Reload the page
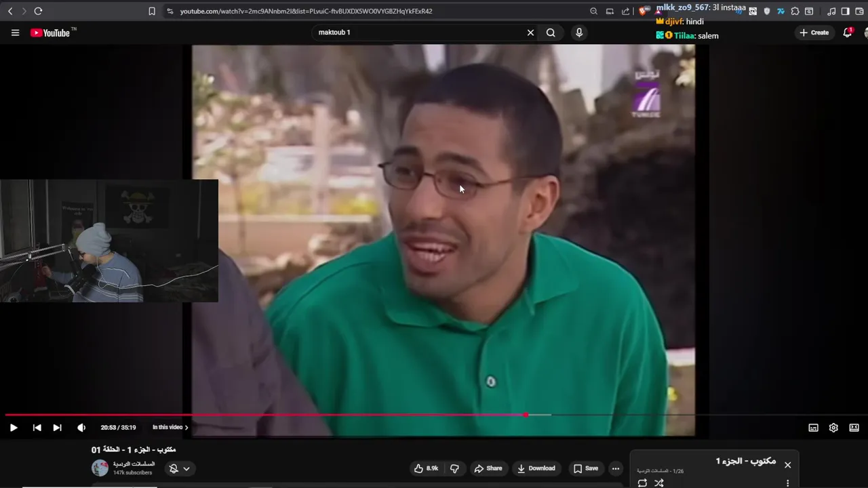 38,11
